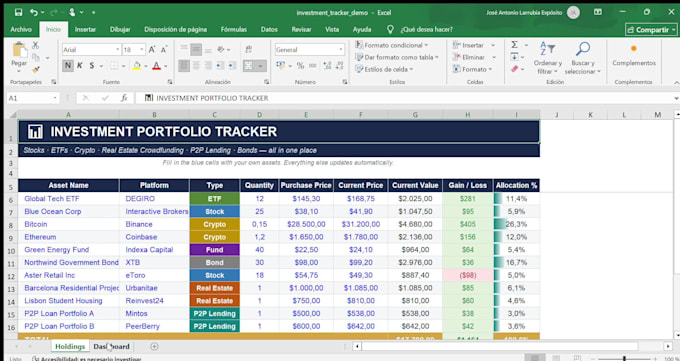Click the new sheet plus icon
This screenshot has height=361, width=680.
pyautogui.click(x=154, y=346)
